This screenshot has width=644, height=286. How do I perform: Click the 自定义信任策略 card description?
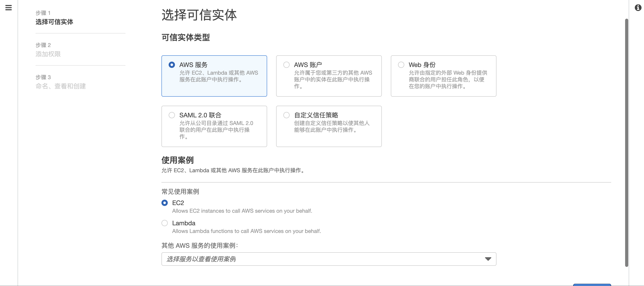click(x=332, y=127)
